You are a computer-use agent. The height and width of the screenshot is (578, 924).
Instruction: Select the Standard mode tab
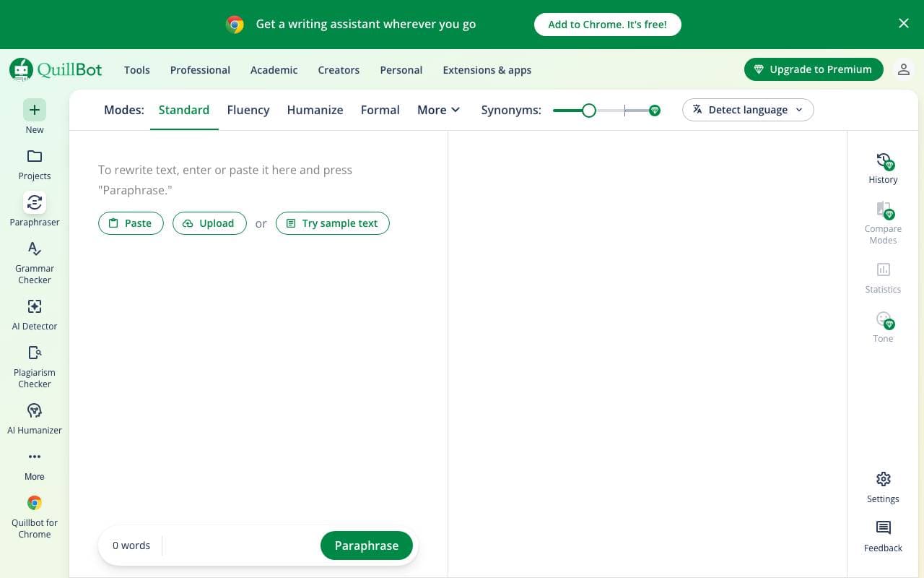tap(184, 110)
